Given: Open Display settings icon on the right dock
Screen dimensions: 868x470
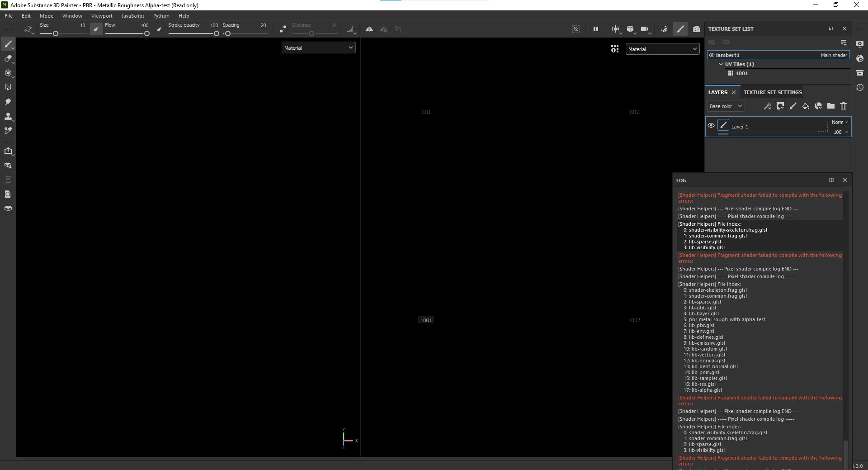Looking at the screenshot, I should [860, 44].
